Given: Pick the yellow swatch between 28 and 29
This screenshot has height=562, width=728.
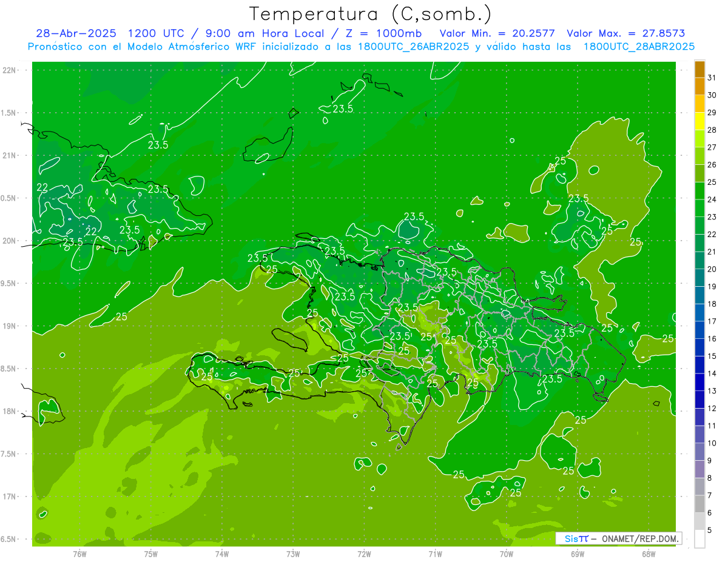Looking at the screenshot, I should [699, 121].
